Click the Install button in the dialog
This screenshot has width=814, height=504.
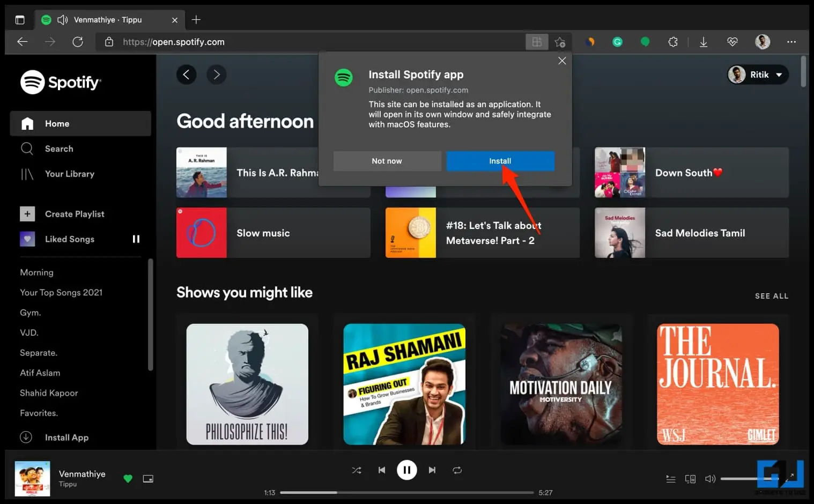(x=500, y=161)
